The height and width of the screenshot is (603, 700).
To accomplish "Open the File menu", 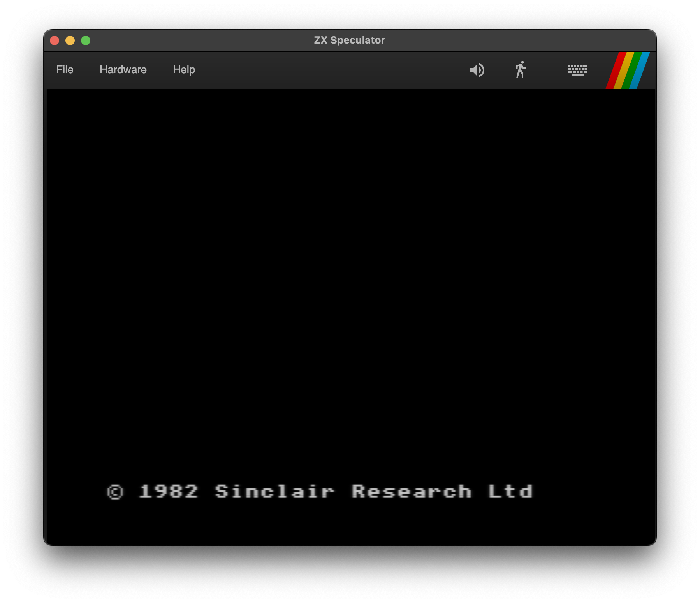I will click(65, 70).
